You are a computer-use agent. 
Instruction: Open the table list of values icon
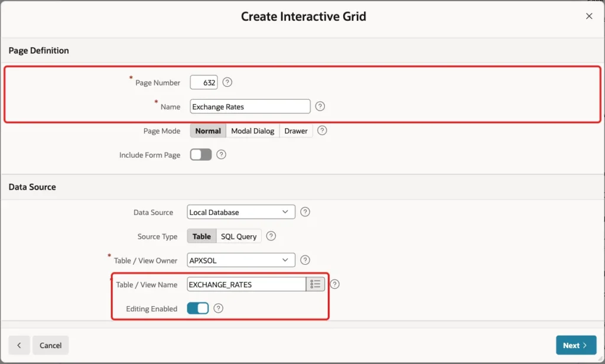pyautogui.click(x=315, y=284)
